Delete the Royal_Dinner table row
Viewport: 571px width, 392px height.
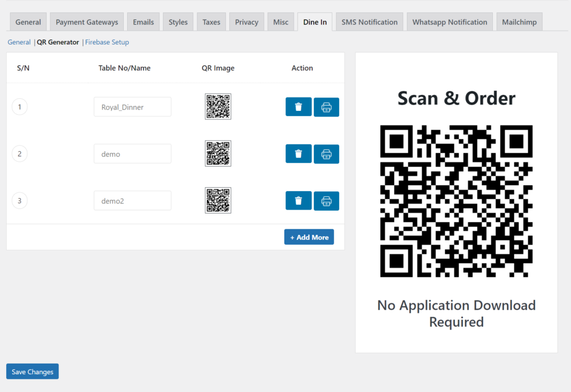tap(298, 107)
